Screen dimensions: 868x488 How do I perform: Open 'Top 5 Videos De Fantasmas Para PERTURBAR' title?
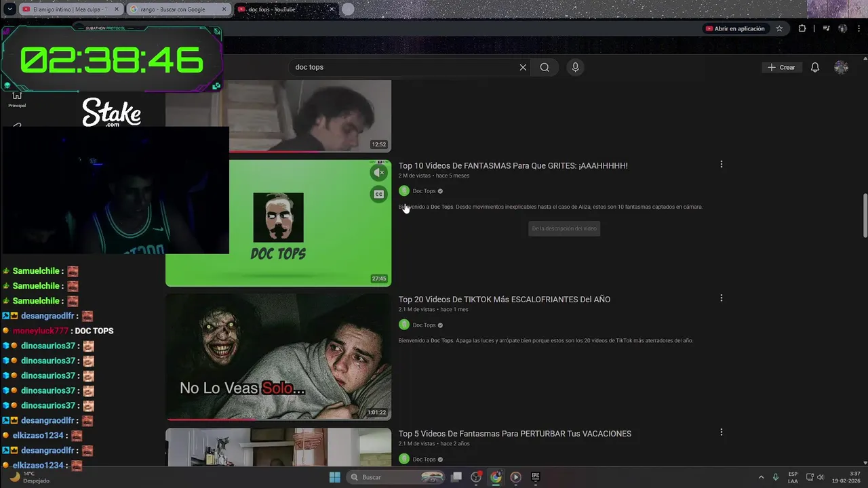[515, 434]
